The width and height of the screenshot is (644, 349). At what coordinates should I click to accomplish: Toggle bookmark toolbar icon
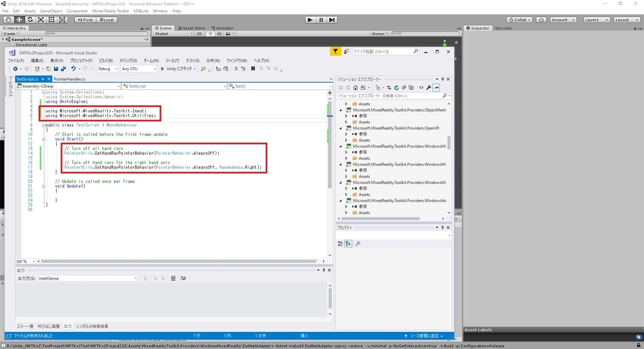tap(253, 69)
